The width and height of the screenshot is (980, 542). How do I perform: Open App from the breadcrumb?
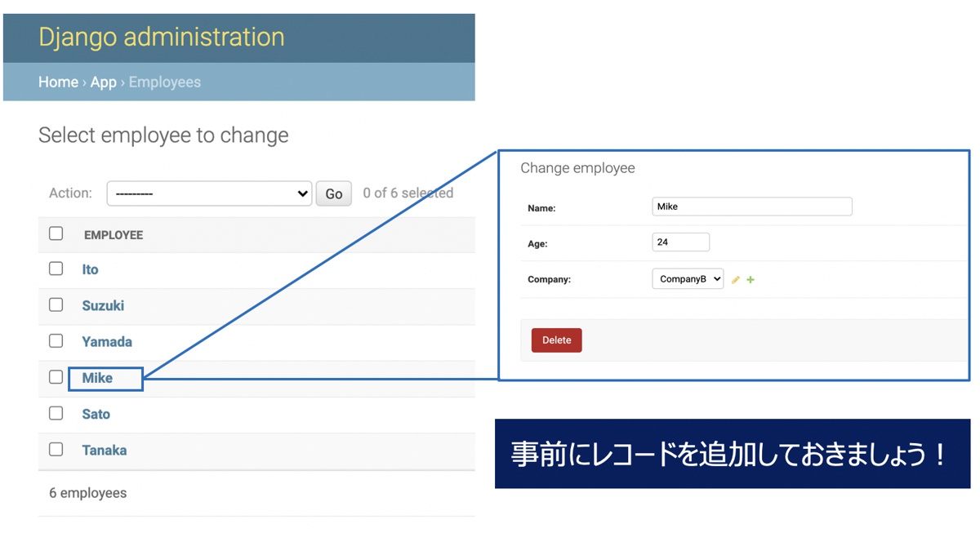(x=103, y=82)
